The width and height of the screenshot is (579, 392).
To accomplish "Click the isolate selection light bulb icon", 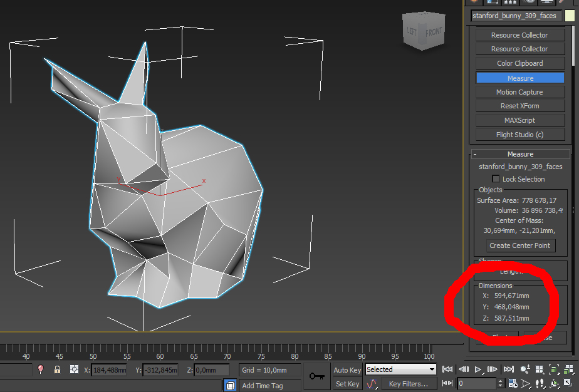I will point(41,369).
